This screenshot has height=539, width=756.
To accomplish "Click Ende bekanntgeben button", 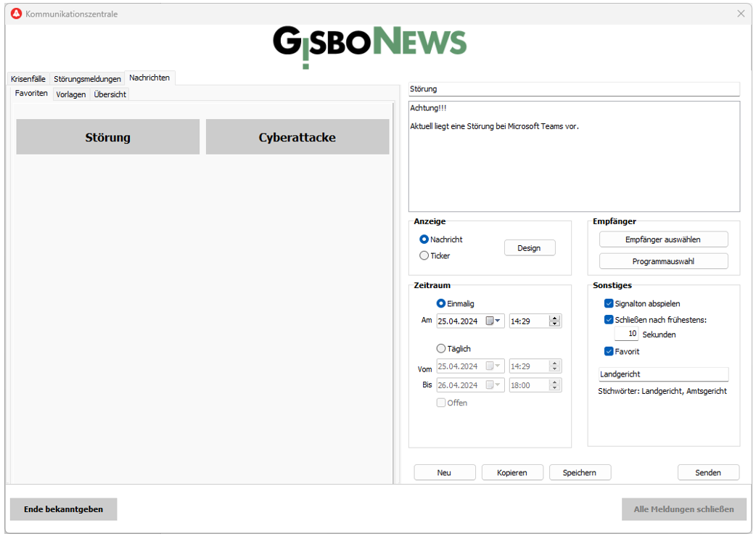I will [x=64, y=509].
